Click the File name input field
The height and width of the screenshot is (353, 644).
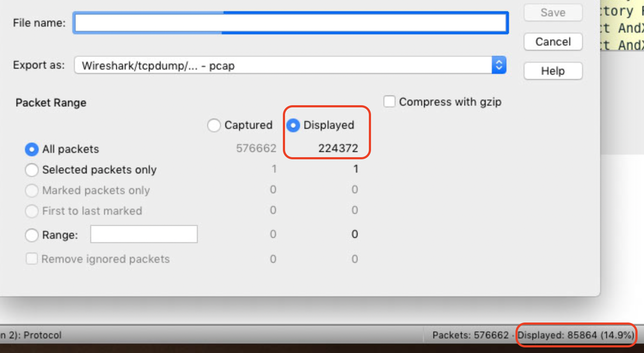(291, 23)
